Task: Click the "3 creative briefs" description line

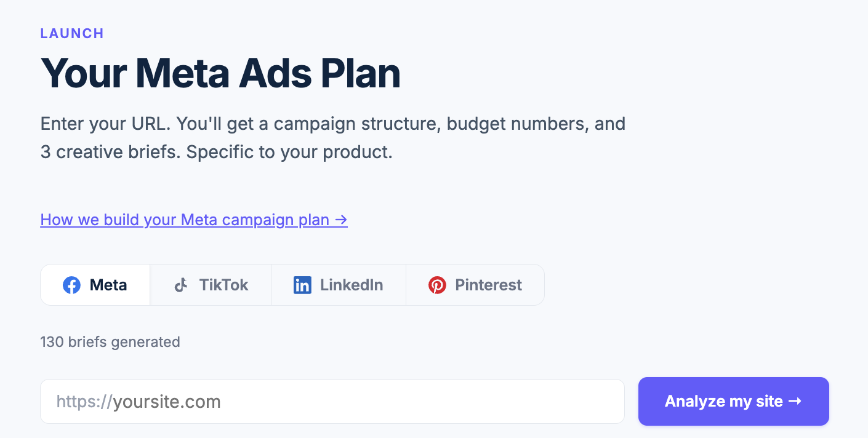Action: 216,152
